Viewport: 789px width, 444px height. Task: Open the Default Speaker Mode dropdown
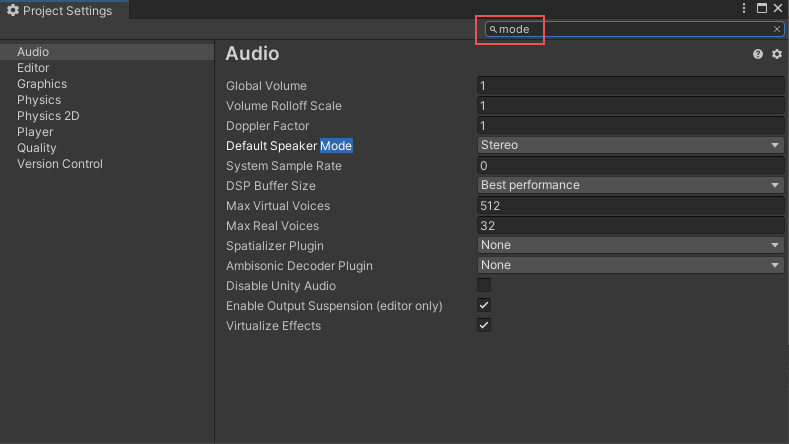(x=630, y=146)
